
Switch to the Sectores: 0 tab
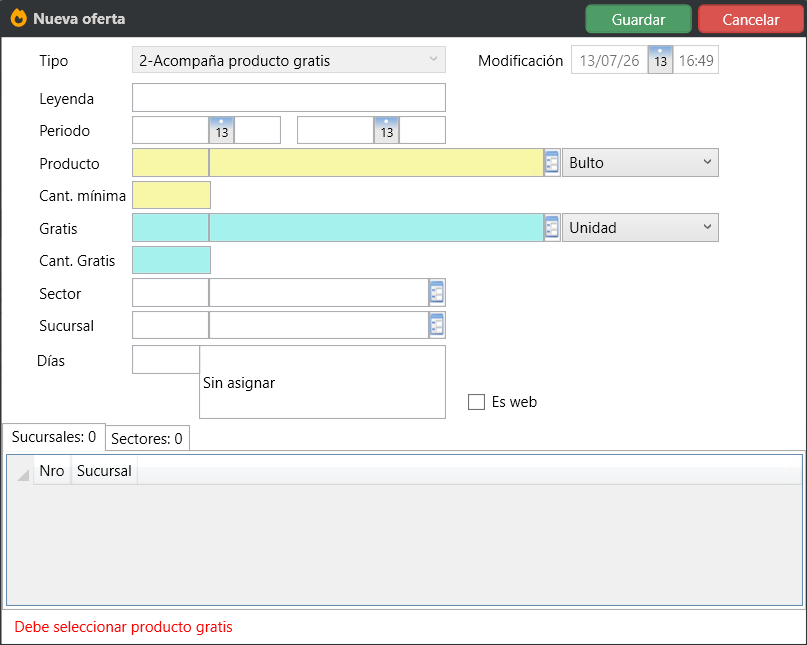tap(147, 439)
